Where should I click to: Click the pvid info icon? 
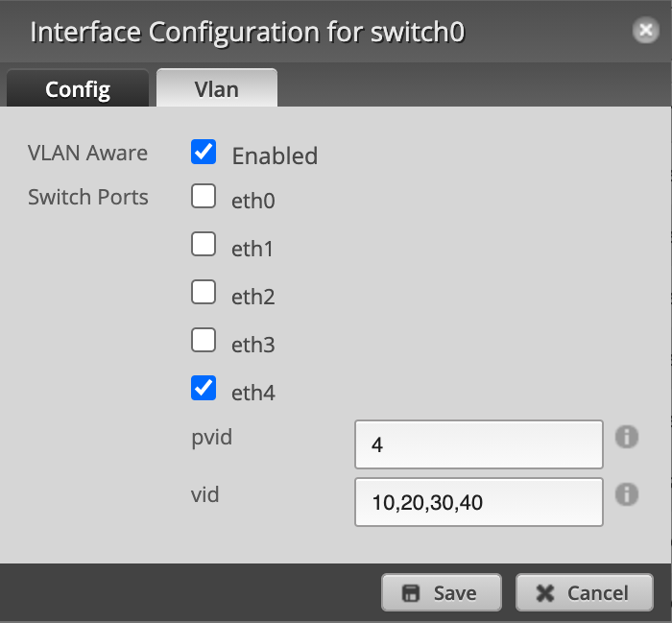pos(627,437)
